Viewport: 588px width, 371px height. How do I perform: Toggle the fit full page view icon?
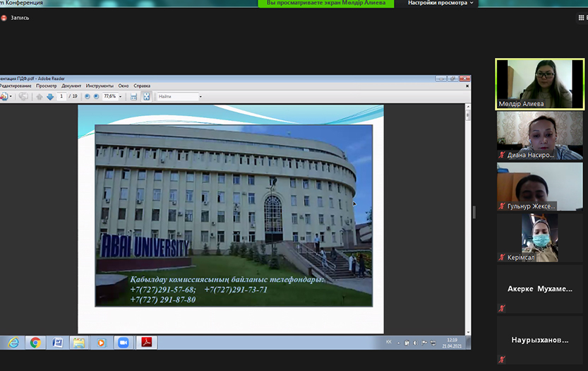point(147,97)
